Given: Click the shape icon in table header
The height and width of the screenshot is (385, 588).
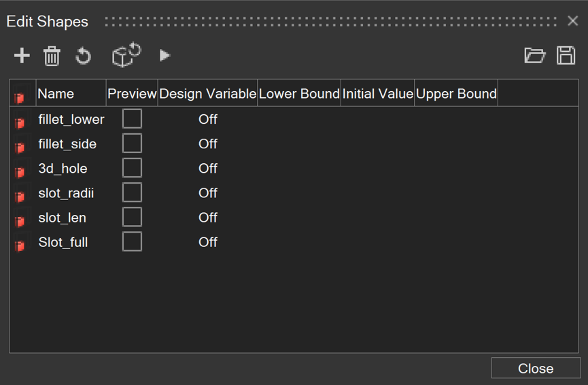Looking at the screenshot, I should coord(19,97).
